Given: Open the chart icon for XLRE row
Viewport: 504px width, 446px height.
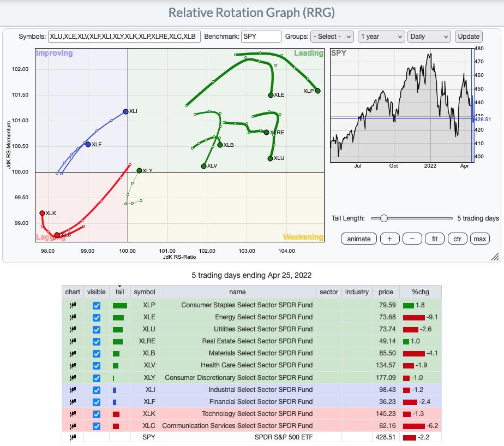Looking at the screenshot, I should click(x=73, y=341).
